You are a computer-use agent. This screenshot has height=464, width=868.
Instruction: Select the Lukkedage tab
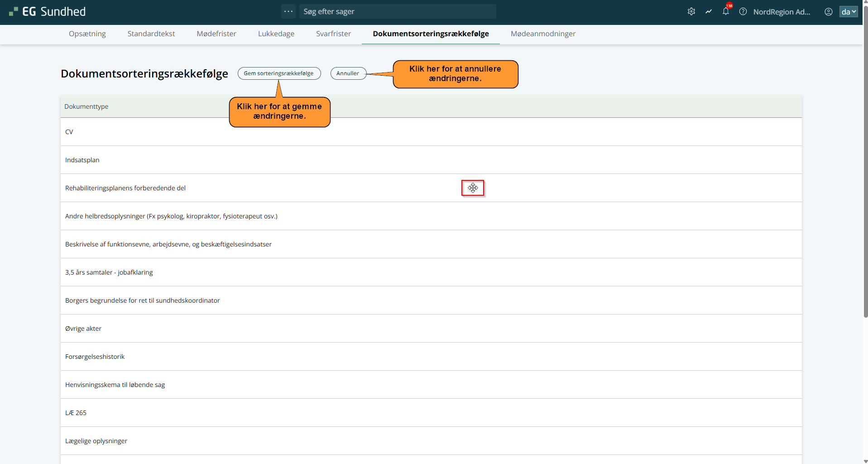pyautogui.click(x=276, y=34)
